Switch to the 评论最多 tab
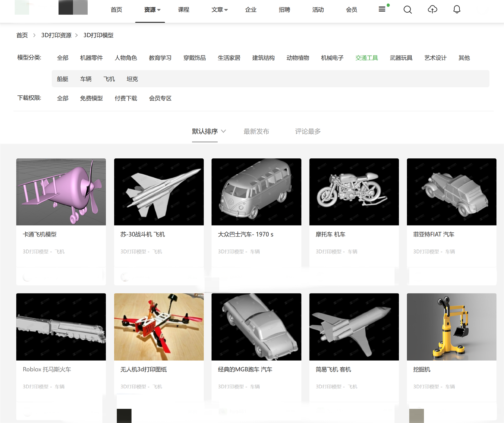 tap(308, 131)
